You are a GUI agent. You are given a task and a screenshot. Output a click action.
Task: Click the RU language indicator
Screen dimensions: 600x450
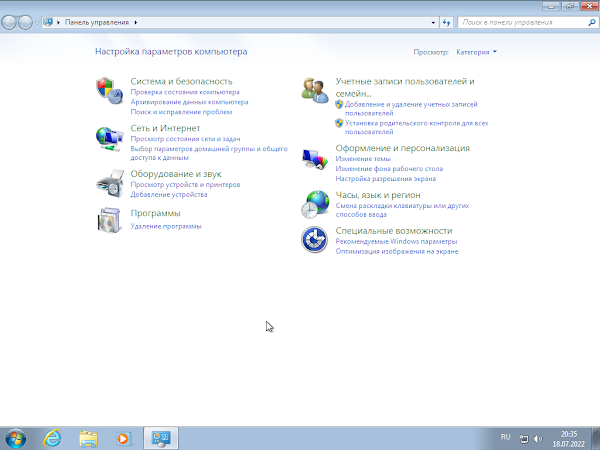pyautogui.click(x=505, y=437)
